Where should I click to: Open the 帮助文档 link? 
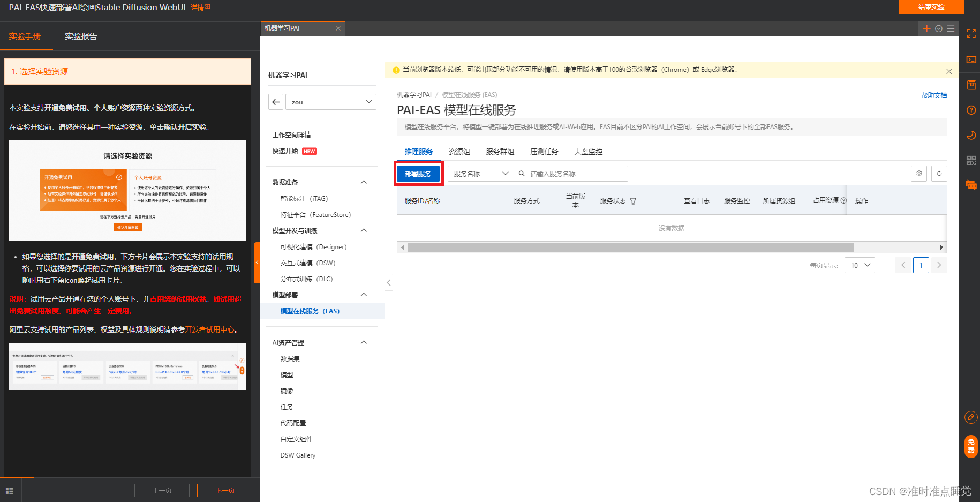(x=934, y=95)
